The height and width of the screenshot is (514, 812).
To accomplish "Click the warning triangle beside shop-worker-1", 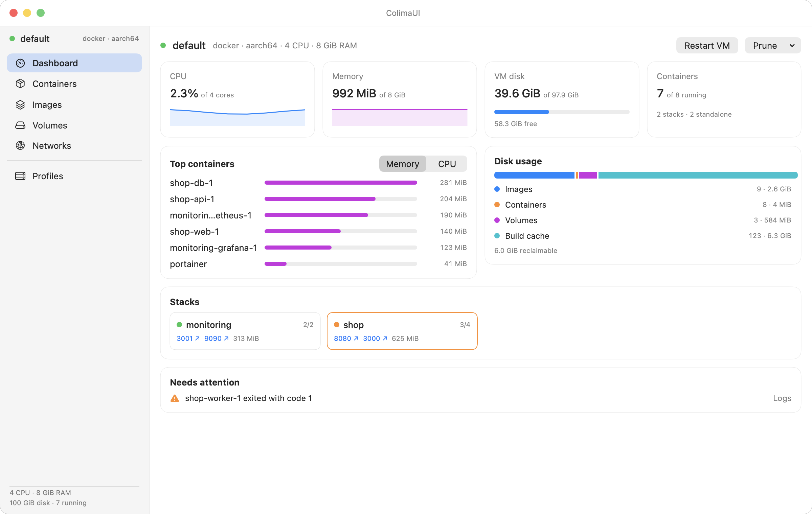I will pyautogui.click(x=175, y=398).
